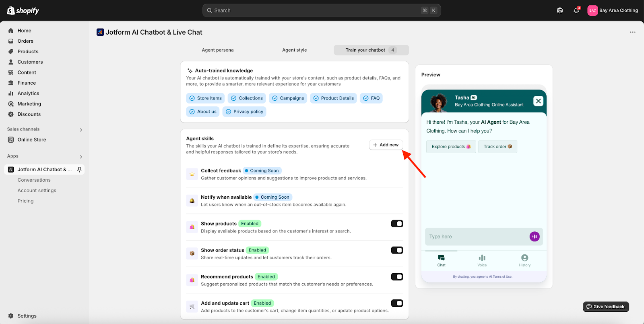Toggle the Show order status switch
The width and height of the screenshot is (644, 324).
click(397, 250)
